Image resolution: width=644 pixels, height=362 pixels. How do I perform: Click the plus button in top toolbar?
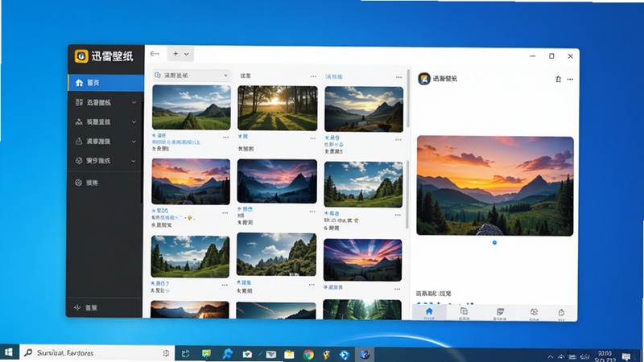pos(175,54)
